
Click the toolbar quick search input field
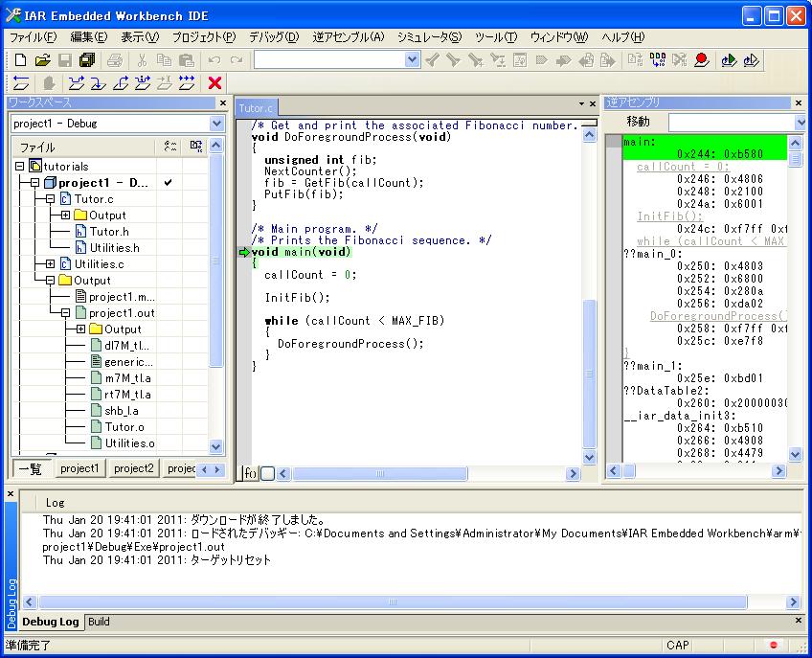point(329,60)
